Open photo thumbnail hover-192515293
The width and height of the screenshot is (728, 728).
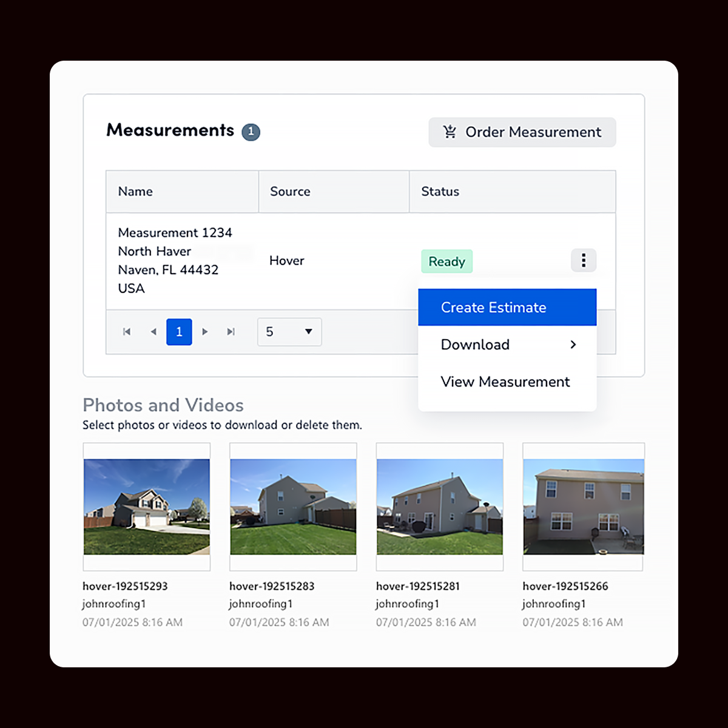tap(147, 507)
